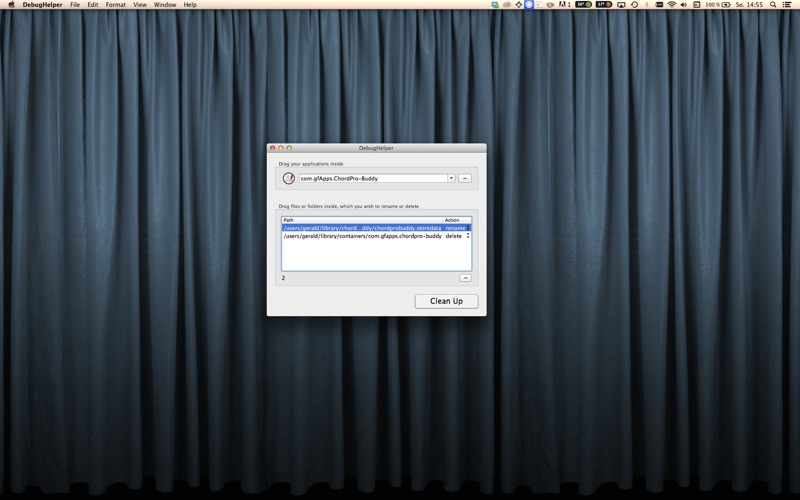Open the Notification Center list icon
This screenshot has width=800, height=500.
coord(787,5)
